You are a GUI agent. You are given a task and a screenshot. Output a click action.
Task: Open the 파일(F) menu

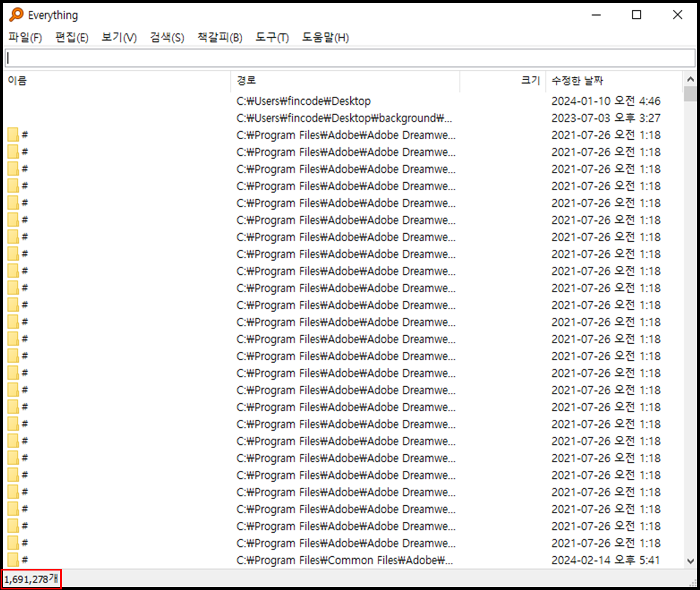[25, 38]
